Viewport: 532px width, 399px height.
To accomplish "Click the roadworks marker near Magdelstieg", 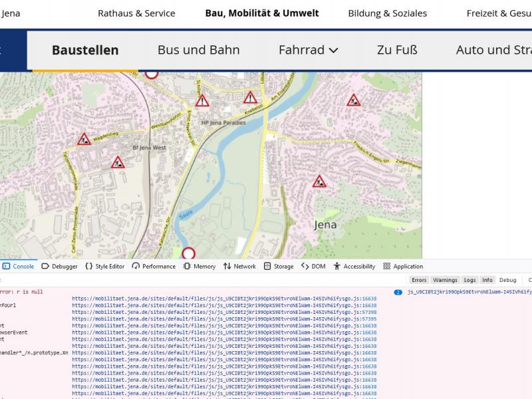I will (x=84, y=140).
